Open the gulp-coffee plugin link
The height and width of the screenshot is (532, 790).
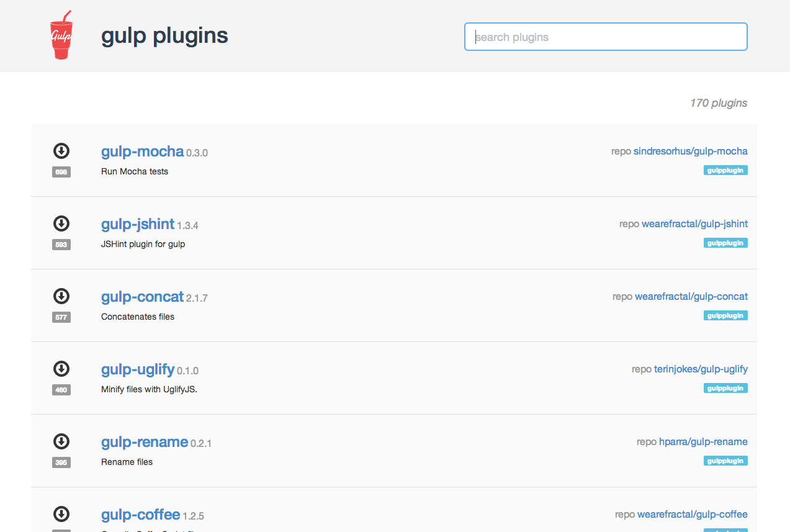point(140,515)
